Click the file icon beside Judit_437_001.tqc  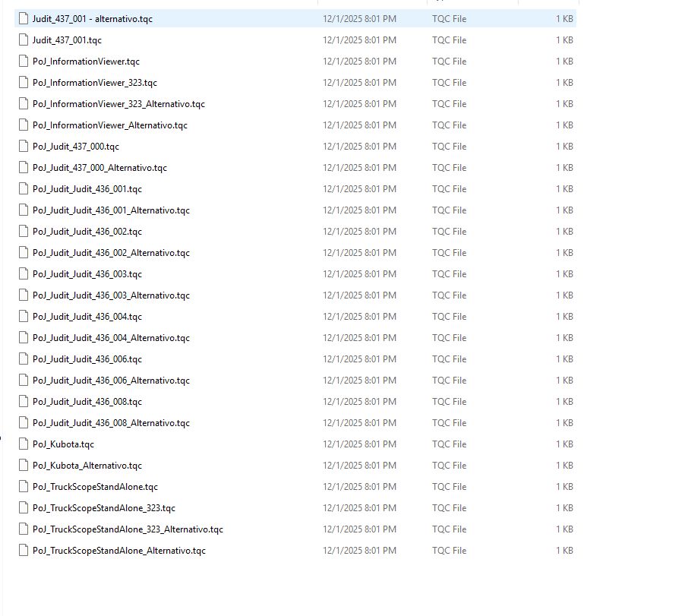(23, 39)
